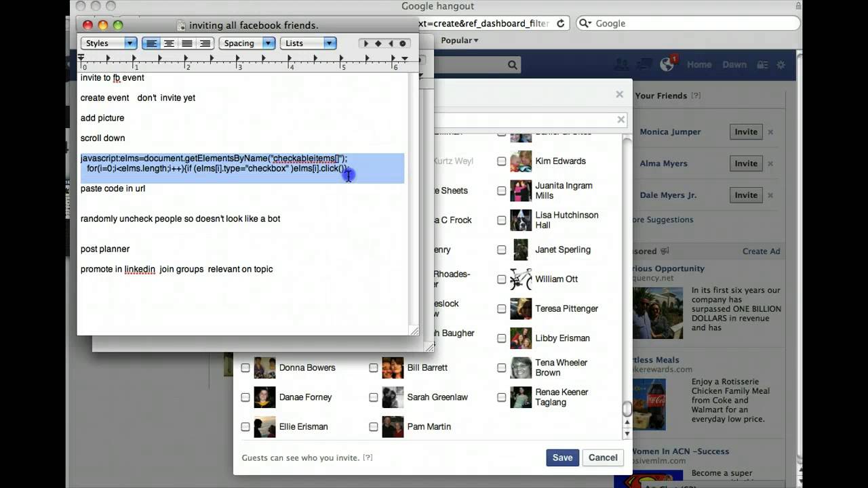Click the help [?] next to Your Friends

click(x=695, y=96)
